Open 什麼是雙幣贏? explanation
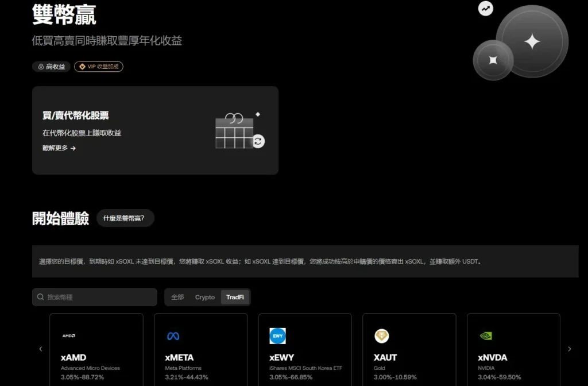The height and width of the screenshot is (386, 588). 125,218
